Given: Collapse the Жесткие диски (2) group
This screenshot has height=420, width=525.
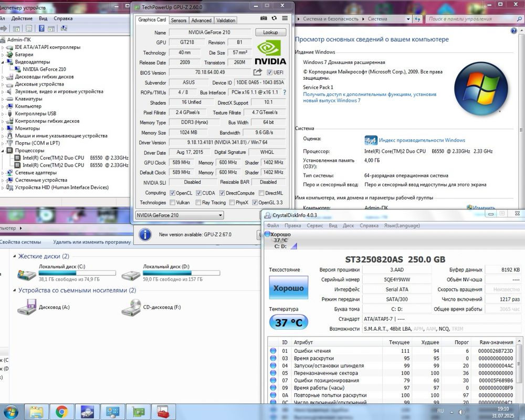Looking at the screenshot, I should [14, 256].
